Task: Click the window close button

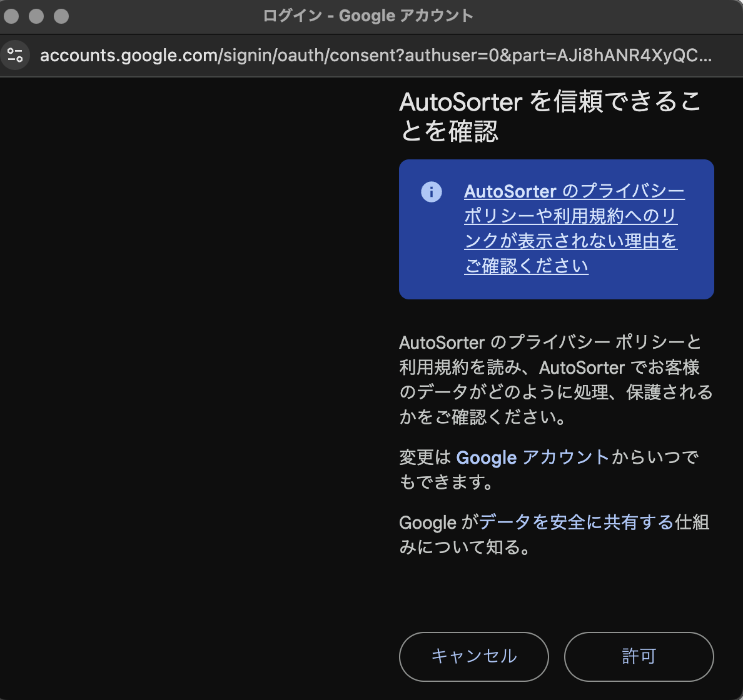Action: pyautogui.click(x=11, y=16)
